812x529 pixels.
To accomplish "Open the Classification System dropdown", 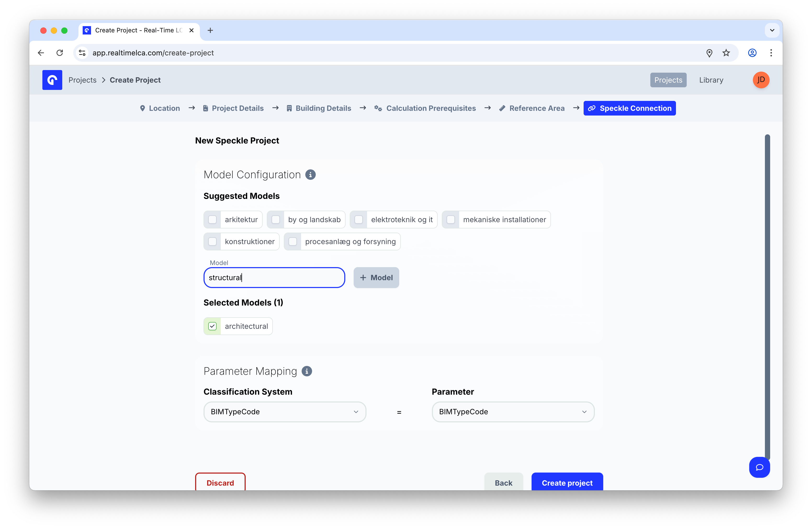I will point(285,412).
